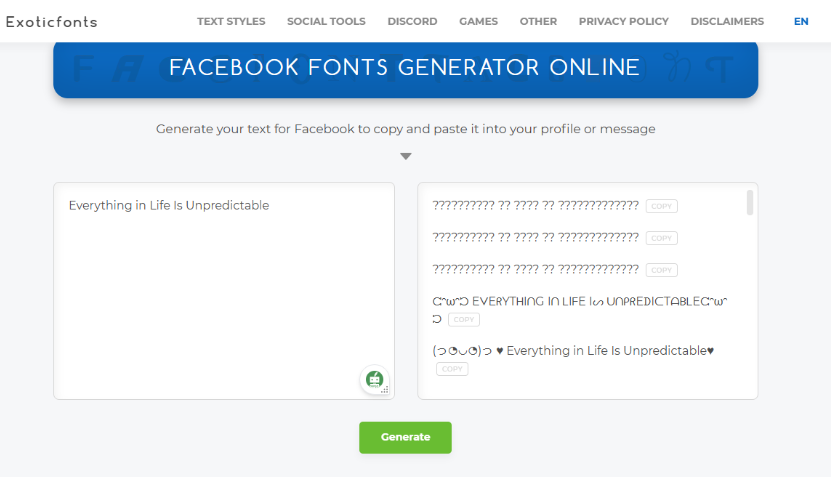831x477 pixels.
Task: Open the EN language selector
Action: click(x=801, y=22)
